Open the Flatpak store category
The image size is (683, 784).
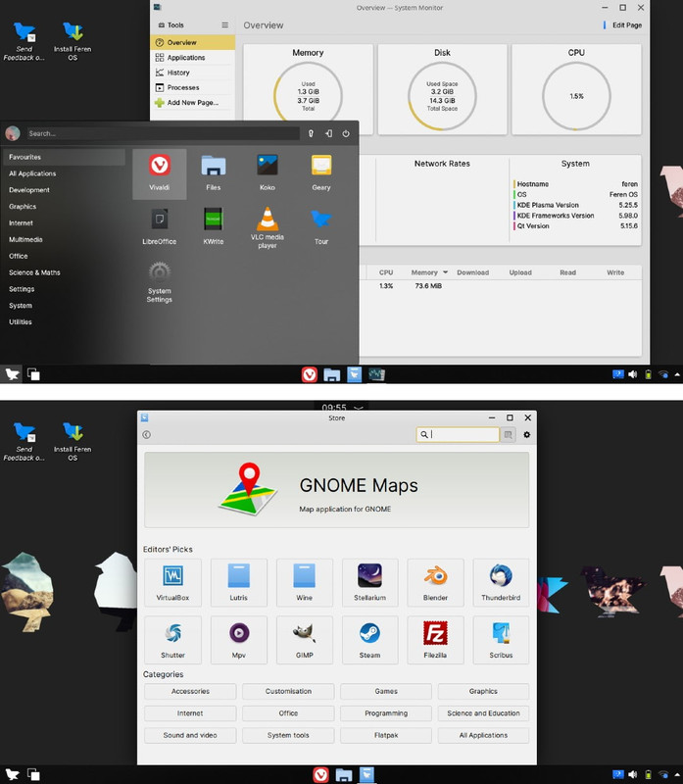[x=386, y=735]
